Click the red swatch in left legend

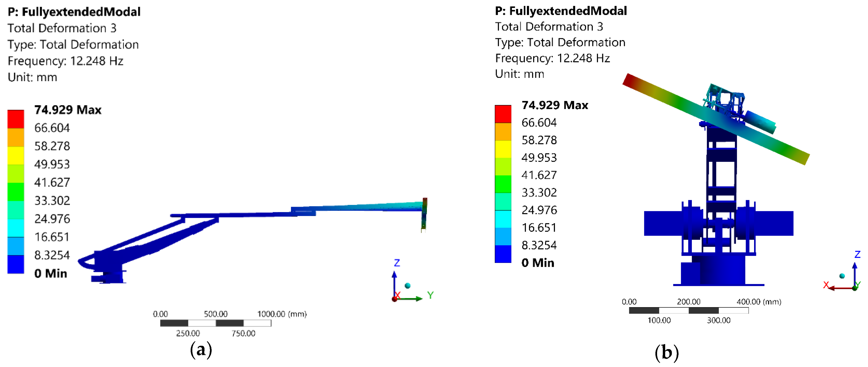click(15, 119)
